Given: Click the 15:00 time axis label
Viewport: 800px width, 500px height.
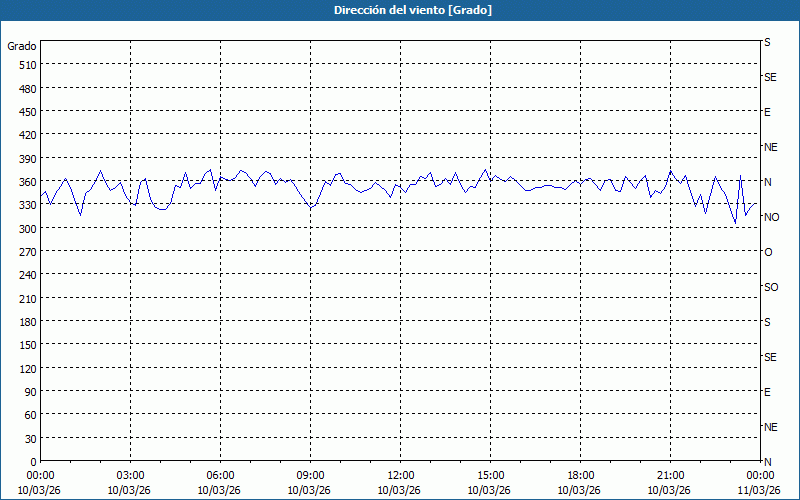Looking at the screenshot, I should 490,475.
